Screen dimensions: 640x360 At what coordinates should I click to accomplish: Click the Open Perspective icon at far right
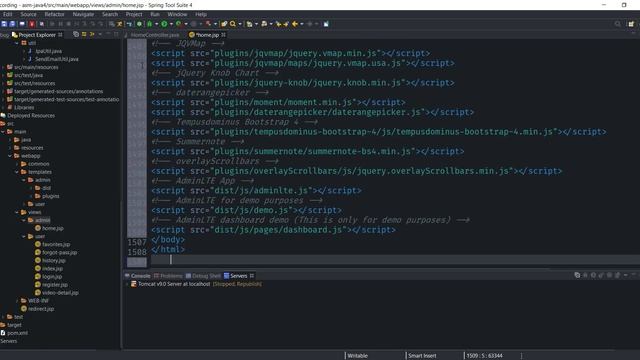[x=631, y=24]
